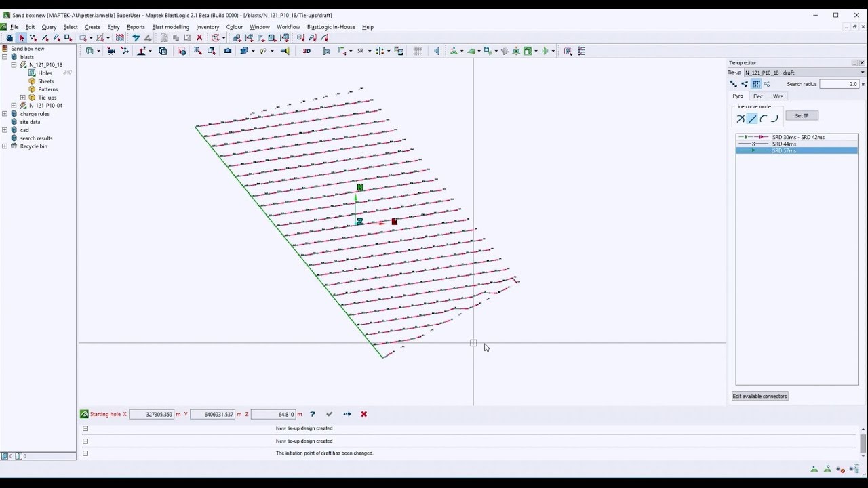Click the Starting hole Y coordinate field

point(212,414)
